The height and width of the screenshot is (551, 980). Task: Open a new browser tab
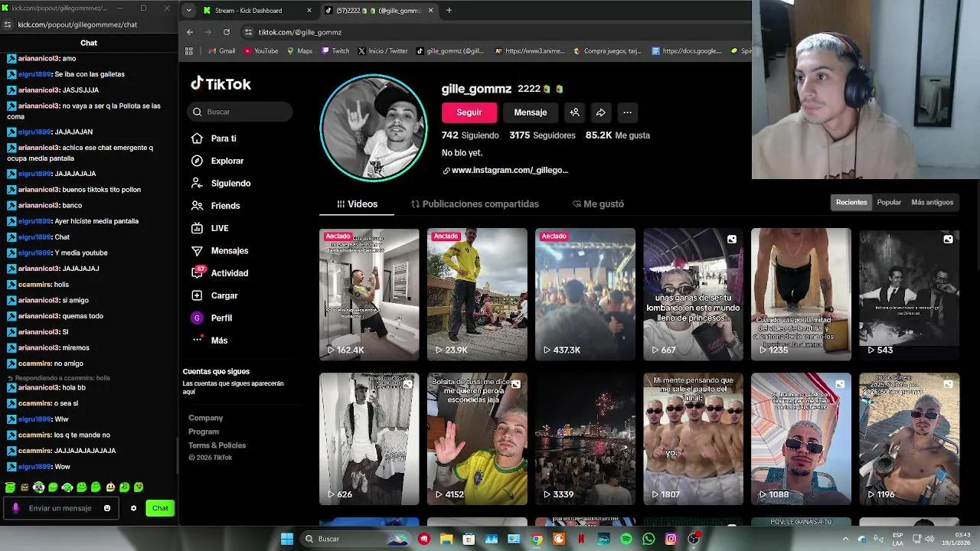click(x=449, y=11)
